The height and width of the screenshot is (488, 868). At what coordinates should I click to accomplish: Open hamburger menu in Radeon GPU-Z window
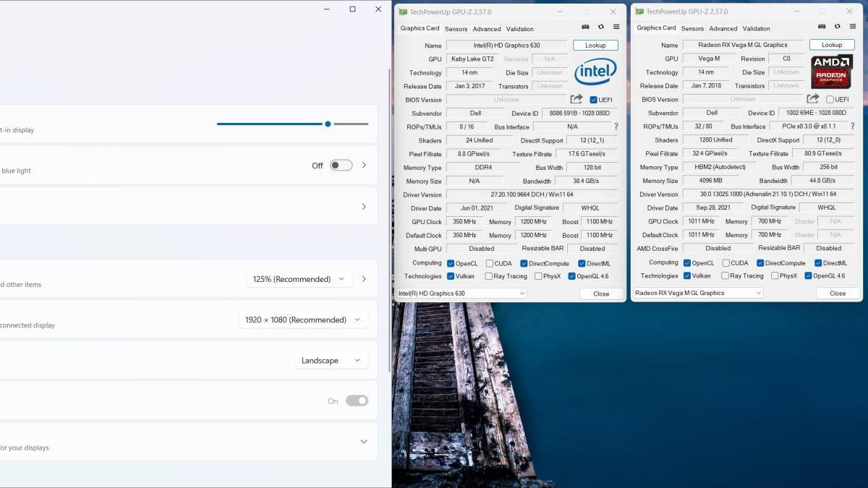click(853, 27)
